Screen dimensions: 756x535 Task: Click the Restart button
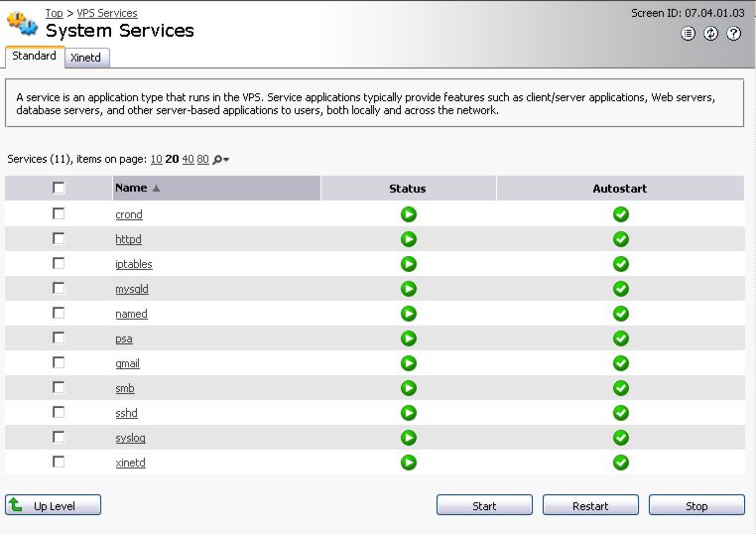590,505
